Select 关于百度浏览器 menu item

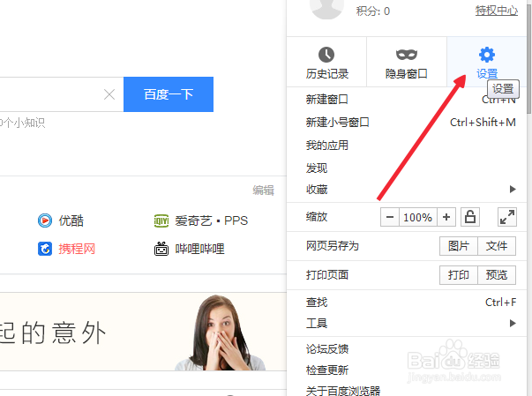[407, 391]
